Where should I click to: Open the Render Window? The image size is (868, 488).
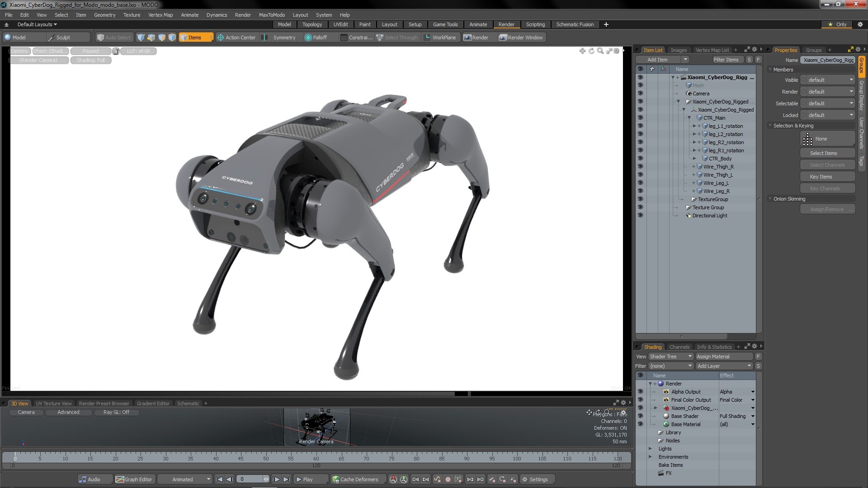(521, 38)
